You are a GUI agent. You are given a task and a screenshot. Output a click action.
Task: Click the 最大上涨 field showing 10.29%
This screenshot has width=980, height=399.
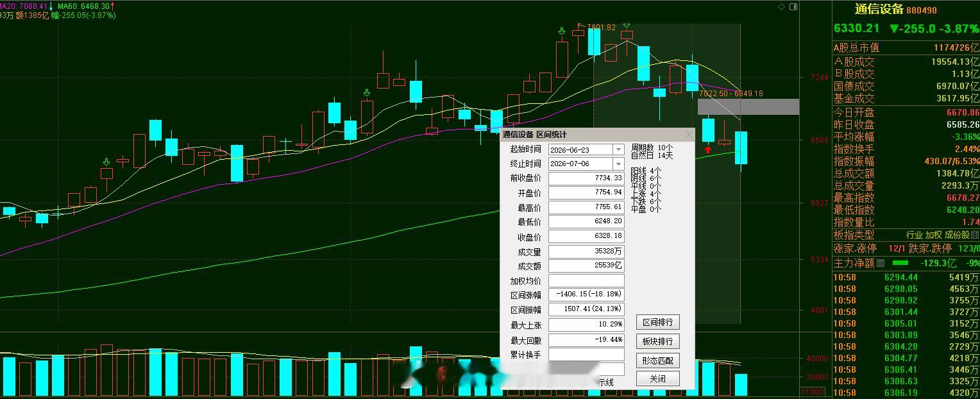586,325
